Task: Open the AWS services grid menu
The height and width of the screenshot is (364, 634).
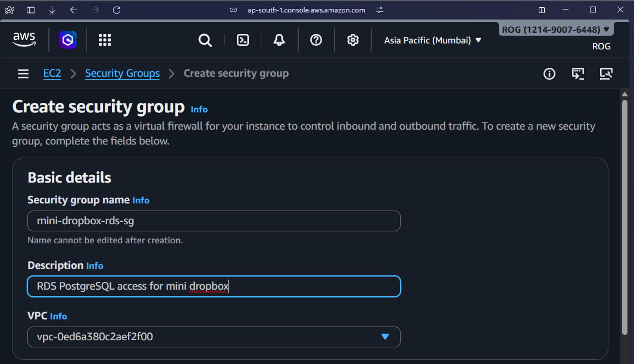Action: click(x=105, y=40)
